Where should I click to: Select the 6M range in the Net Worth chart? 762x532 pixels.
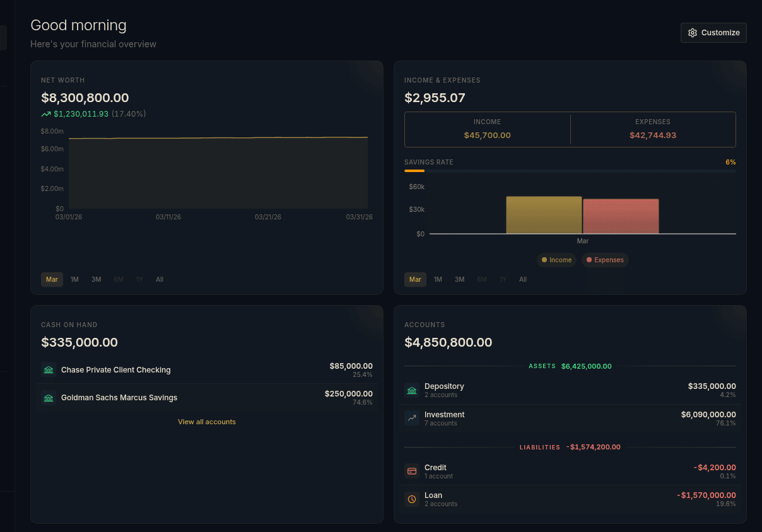(118, 279)
